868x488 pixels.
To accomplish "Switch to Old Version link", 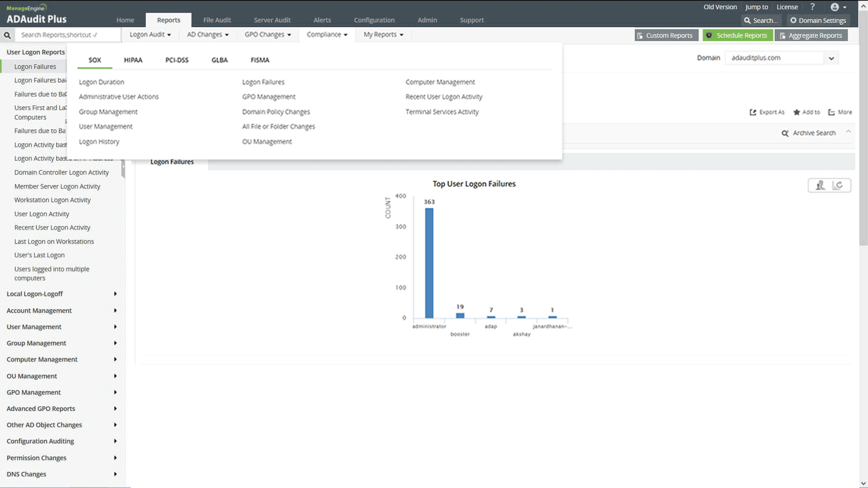I will tap(720, 7).
